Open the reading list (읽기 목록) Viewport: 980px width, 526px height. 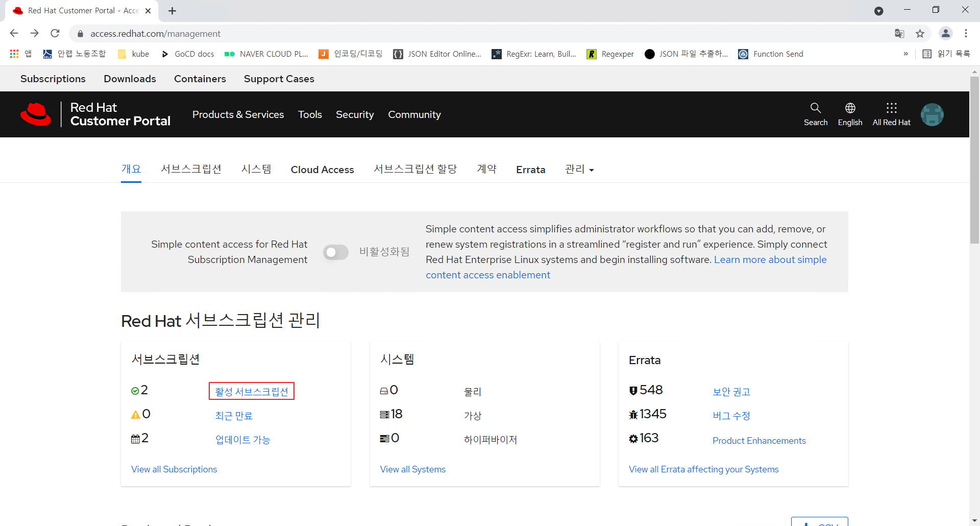946,54
